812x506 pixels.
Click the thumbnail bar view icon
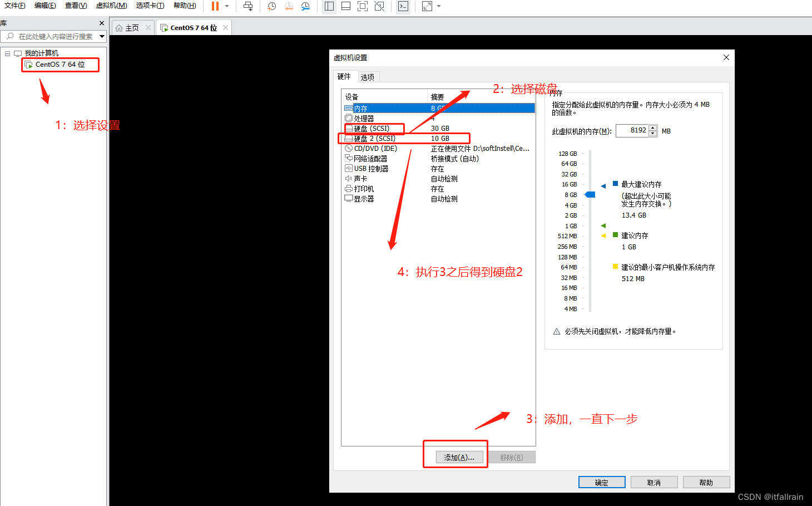[346, 6]
